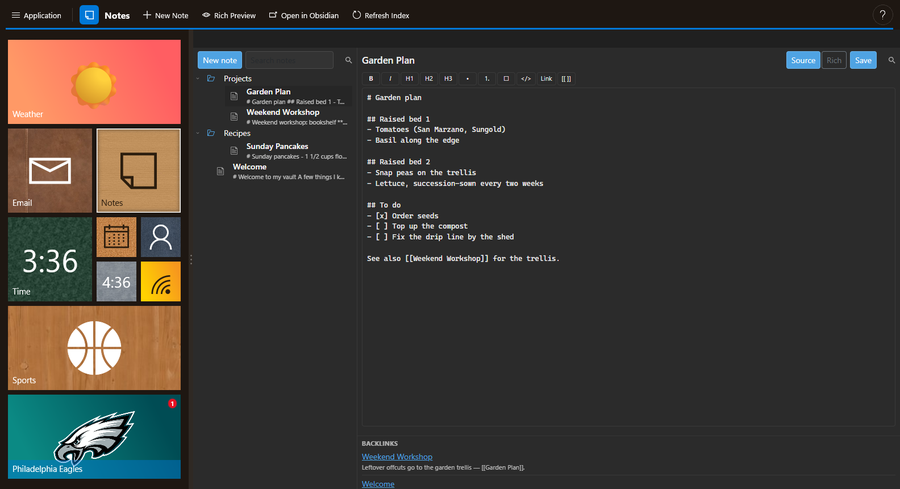Insert a checkbox task item

pos(506,79)
